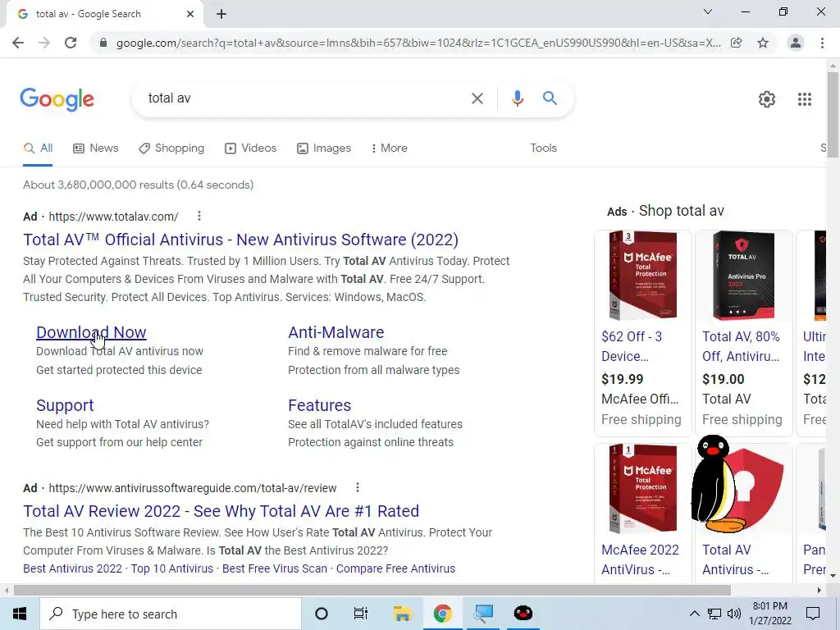The image size is (840, 630).
Task: Open Total AV Antivirus Pro box thumbnail
Action: point(743,276)
